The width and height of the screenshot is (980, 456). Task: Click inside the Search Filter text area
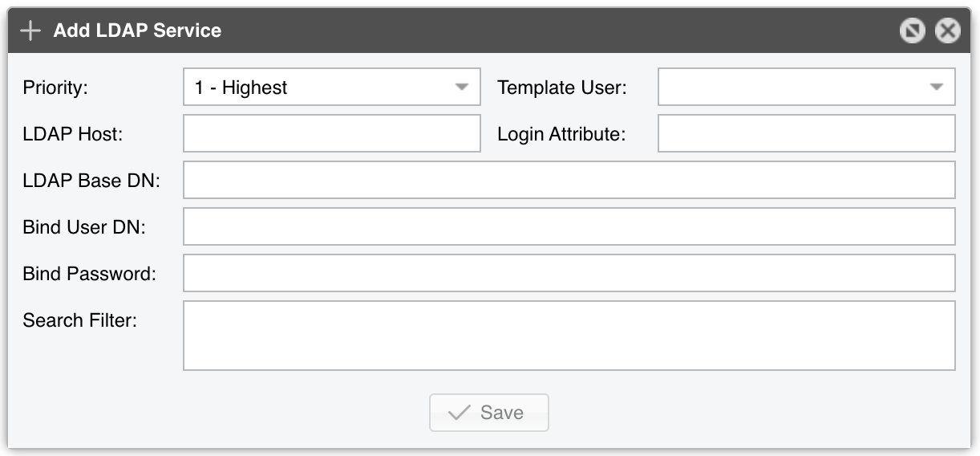569,336
